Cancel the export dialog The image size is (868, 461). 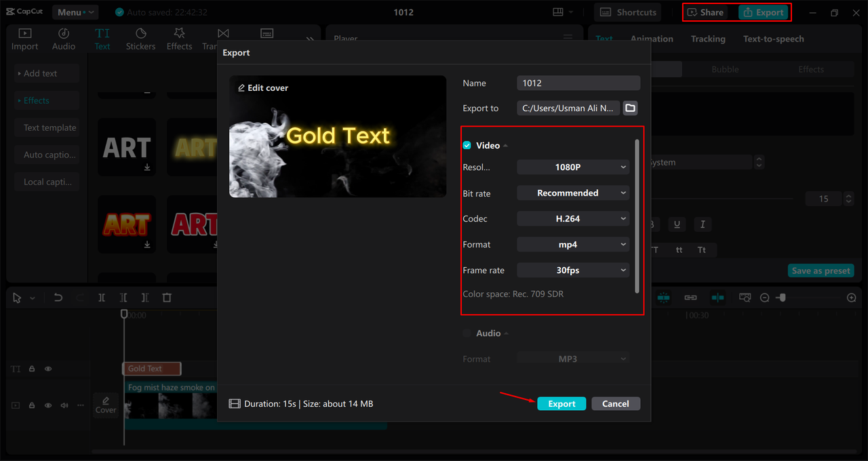click(616, 403)
